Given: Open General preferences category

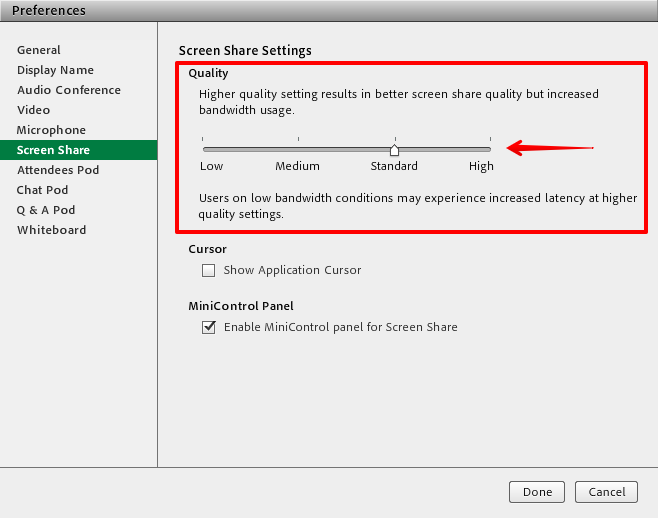Looking at the screenshot, I should tap(39, 50).
